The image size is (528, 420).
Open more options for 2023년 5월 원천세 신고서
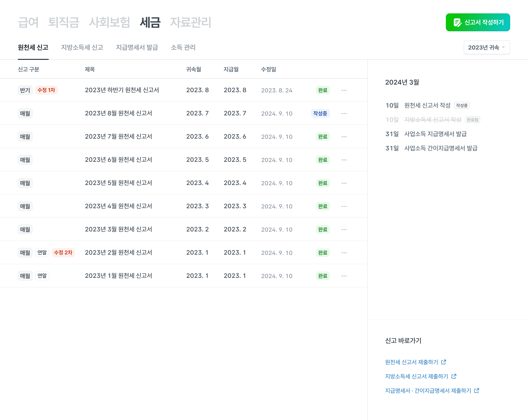coord(344,183)
